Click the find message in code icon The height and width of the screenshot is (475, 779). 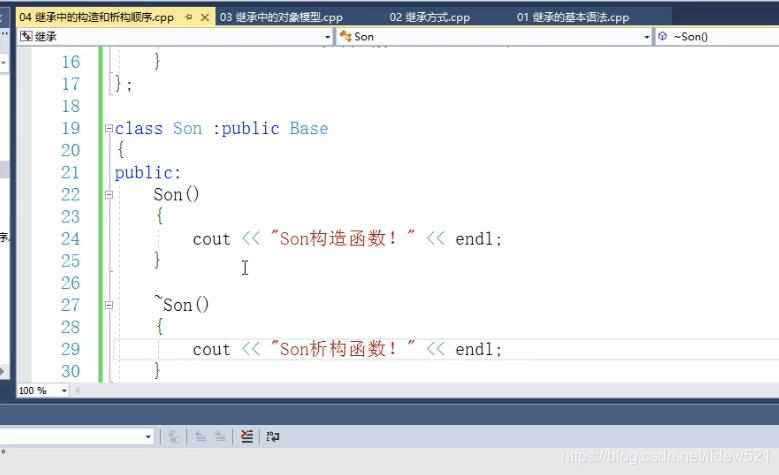coord(173,437)
